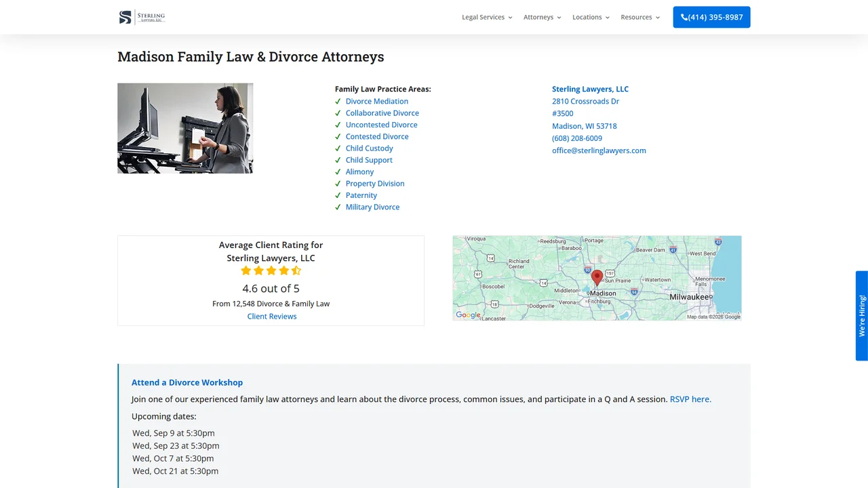Click the star rating icons
This screenshot has width=868, height=488.
click(271, 270)
